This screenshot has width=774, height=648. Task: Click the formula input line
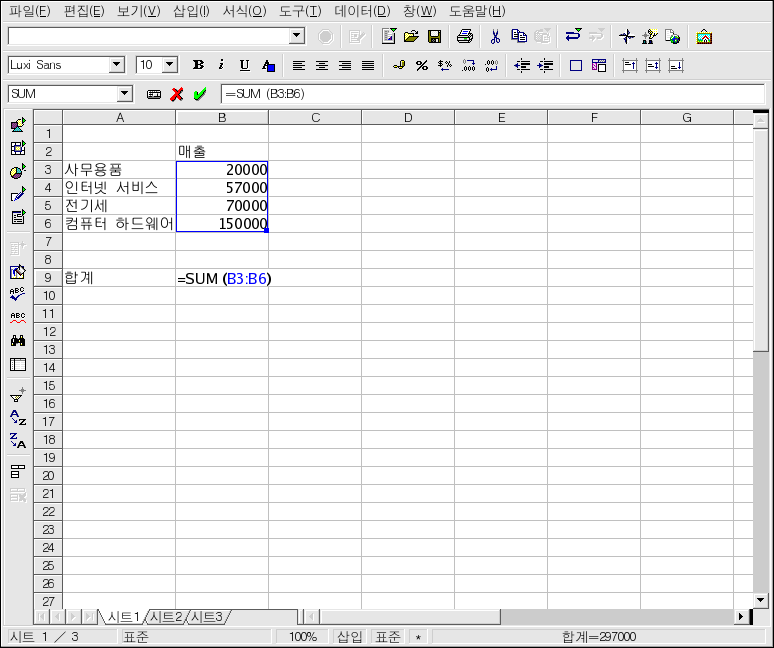[x=490, y=94]
